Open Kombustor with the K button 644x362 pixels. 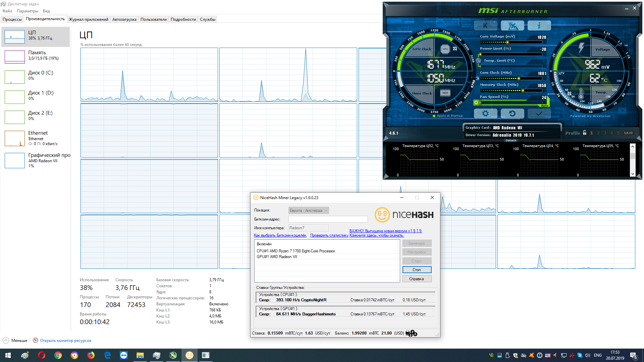(x=485, y=25)
